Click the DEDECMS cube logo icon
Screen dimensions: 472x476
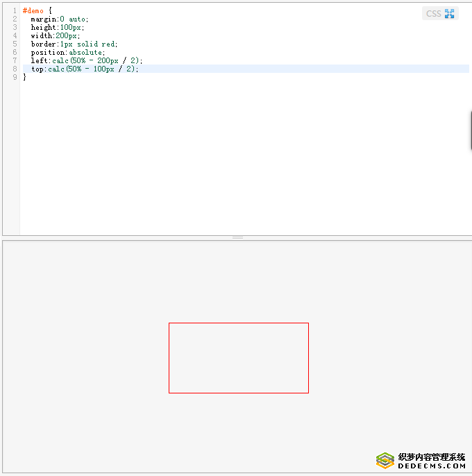coord(385,461)
